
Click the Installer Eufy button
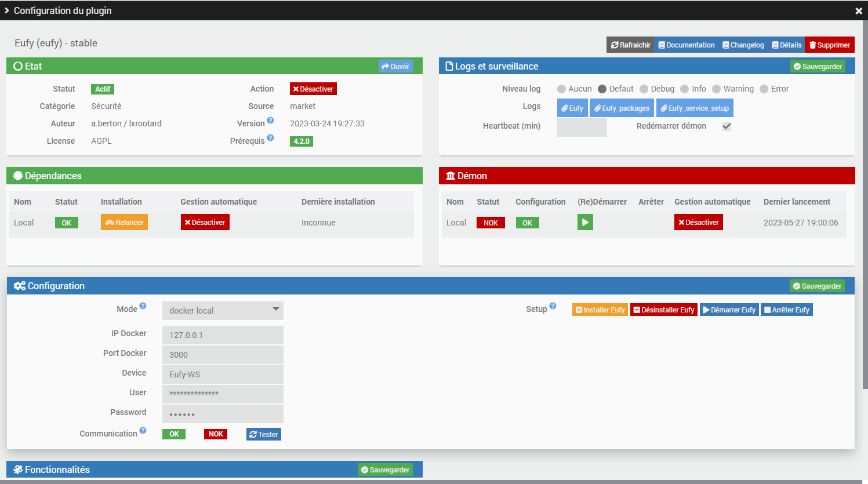[x=600, y=310]
